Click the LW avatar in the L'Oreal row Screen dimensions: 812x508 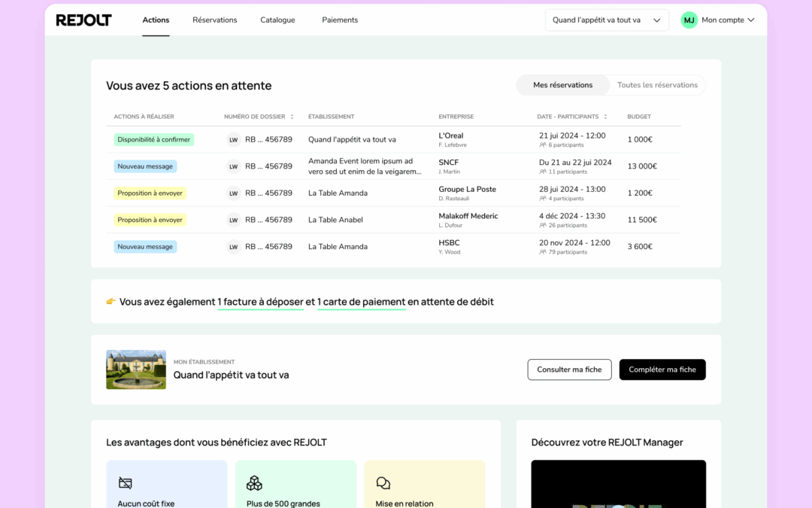tap(234, 139)
